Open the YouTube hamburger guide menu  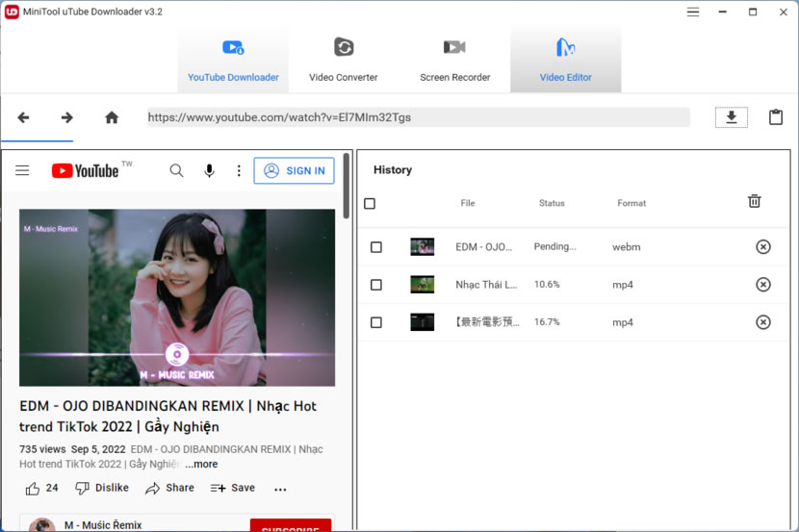pos(22,170)
